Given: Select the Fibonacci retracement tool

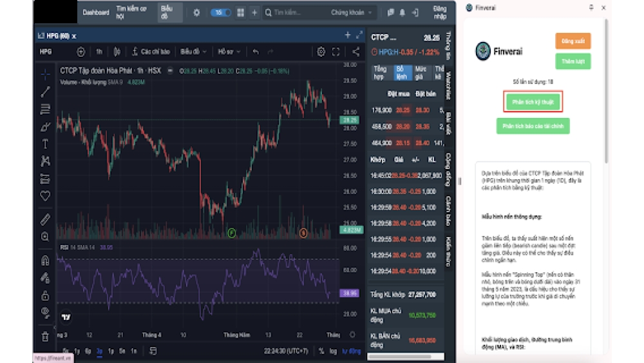Looking at the screenshot, I should tap(45, 109).
